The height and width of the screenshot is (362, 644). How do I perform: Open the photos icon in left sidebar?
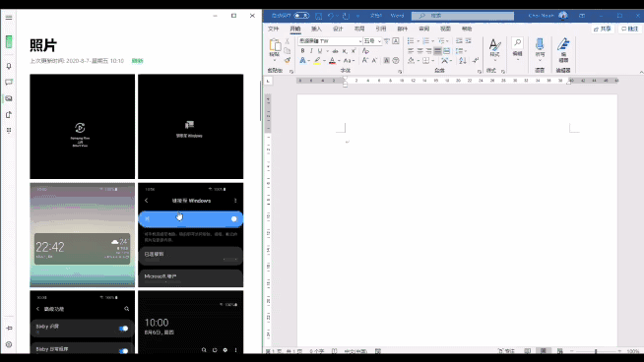pyautogui.click(x=9, y=98)
